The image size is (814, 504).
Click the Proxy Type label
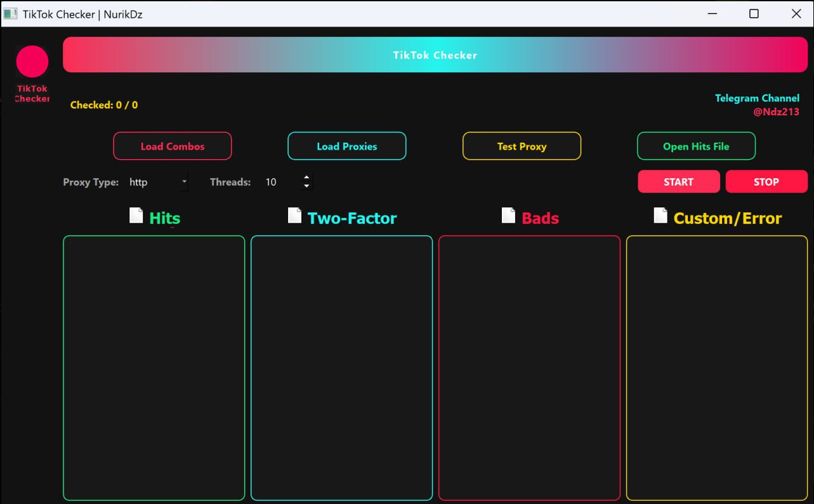91,182
